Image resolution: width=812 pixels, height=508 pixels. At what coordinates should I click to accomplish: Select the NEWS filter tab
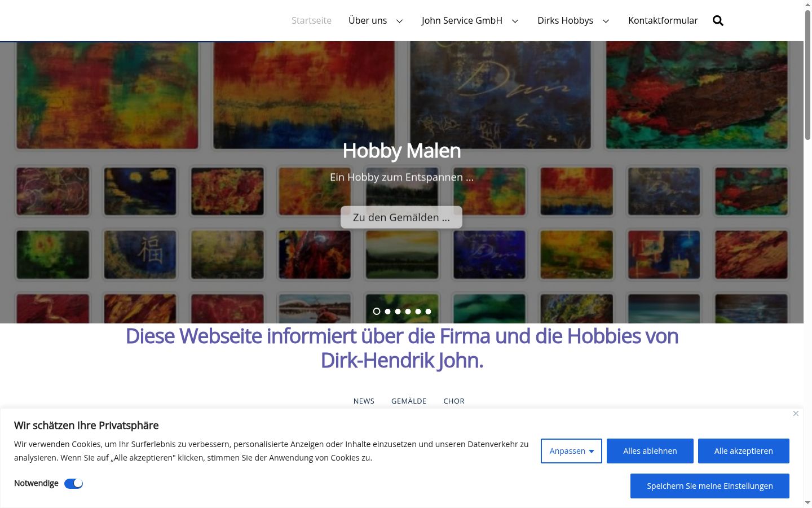(364, 401)
